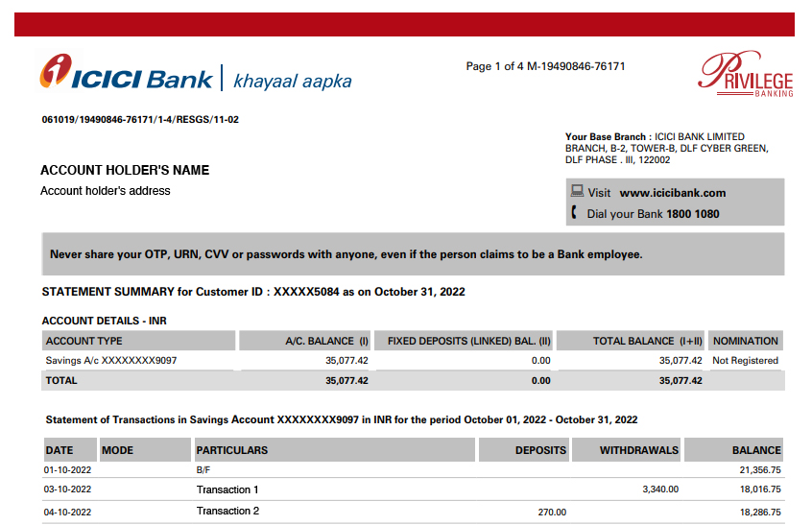Click the DEPOSITS column header
Screen dimensions: 812x525
pyautogui.click(x=523, y=450)
